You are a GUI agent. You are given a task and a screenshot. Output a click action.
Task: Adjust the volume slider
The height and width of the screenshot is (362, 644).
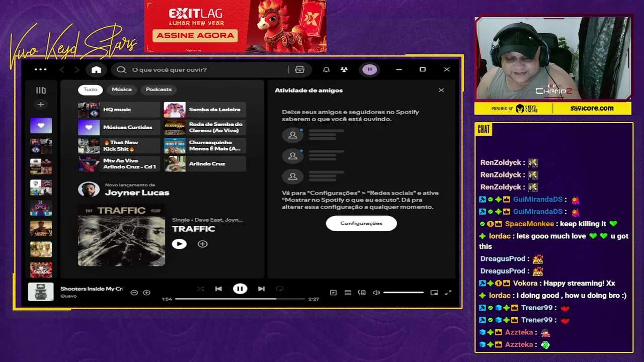point(404,293)
